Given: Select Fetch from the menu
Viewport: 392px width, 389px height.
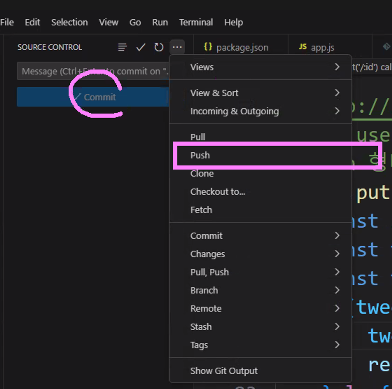Looking at the screenshot, I should click(x=261, y=210).
